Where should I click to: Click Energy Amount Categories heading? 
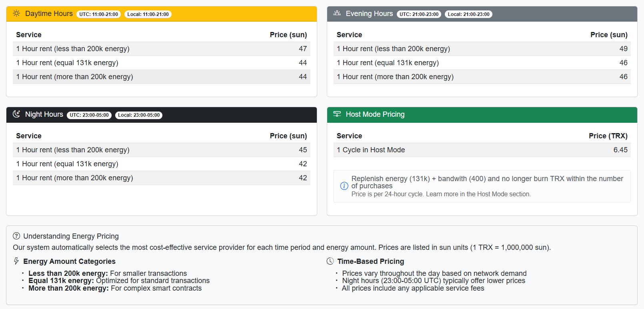tap(69, 261)
